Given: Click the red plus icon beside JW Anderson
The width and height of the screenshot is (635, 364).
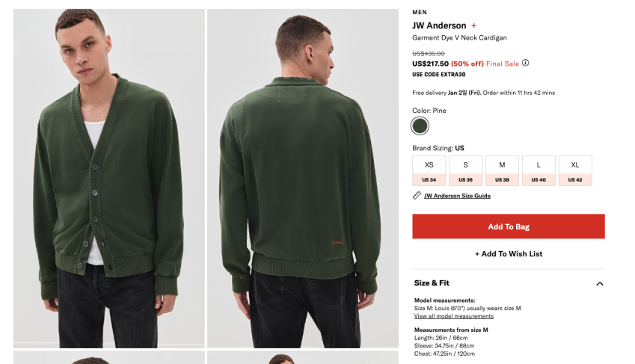Looking at the screenshot, I should [473, 26].
